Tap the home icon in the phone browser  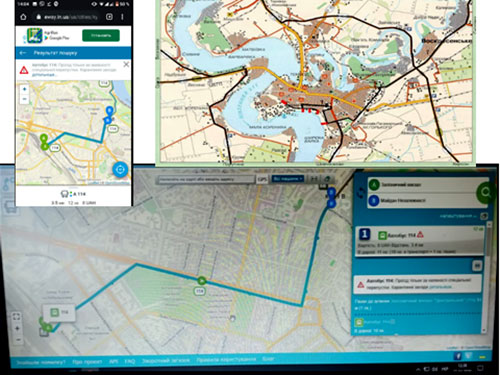point(23,17)
